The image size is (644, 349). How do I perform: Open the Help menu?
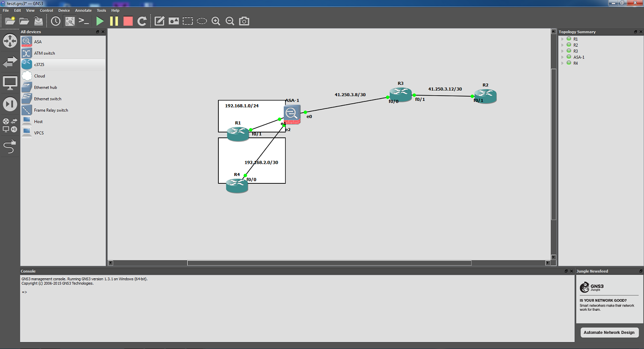pos(116,10)
